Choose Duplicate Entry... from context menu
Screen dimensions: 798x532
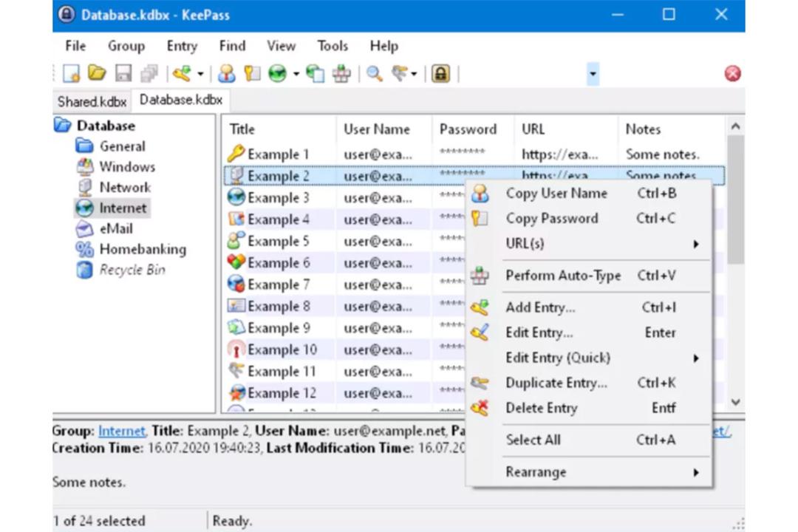588,383
